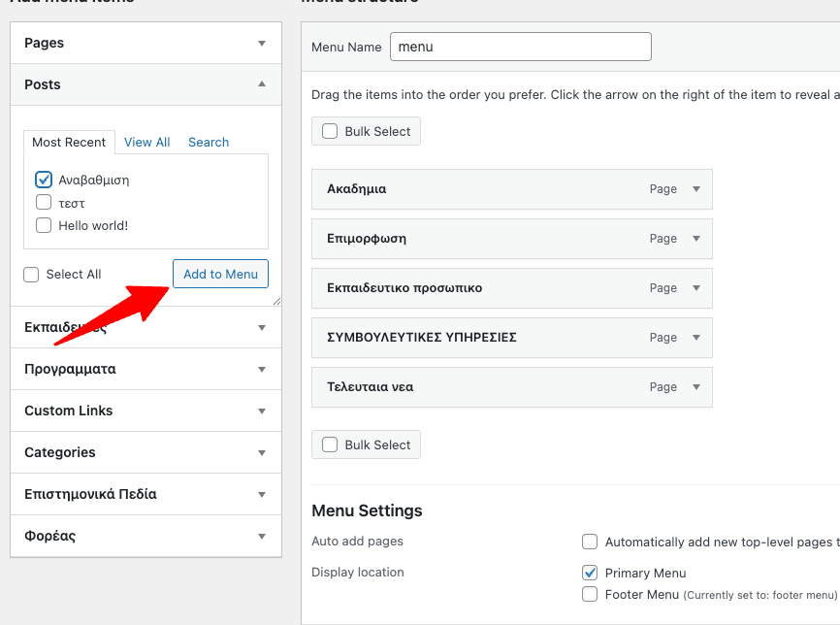Tick the Select All checkbox
Screen dimensions: 840x625
(x=32, y=275)
